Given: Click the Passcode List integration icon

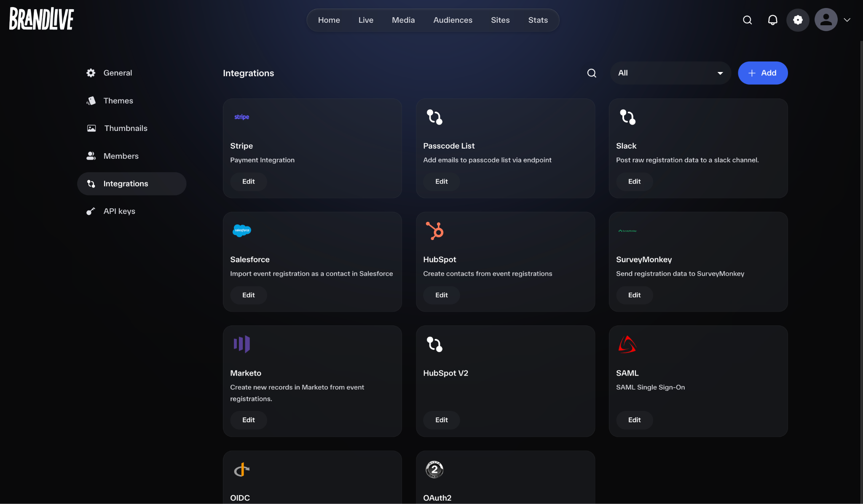Looking at the screenshot, I should click(x=434, y=117).
